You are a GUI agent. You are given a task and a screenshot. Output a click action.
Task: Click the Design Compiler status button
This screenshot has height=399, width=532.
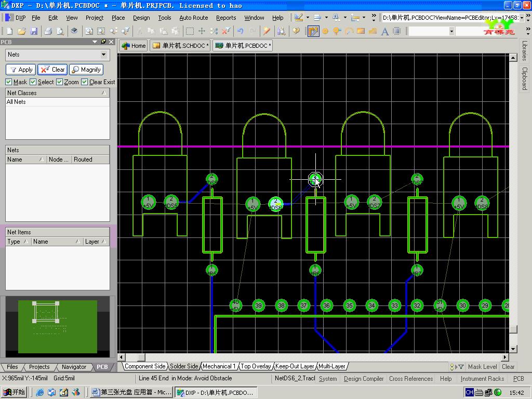(363, 379)
